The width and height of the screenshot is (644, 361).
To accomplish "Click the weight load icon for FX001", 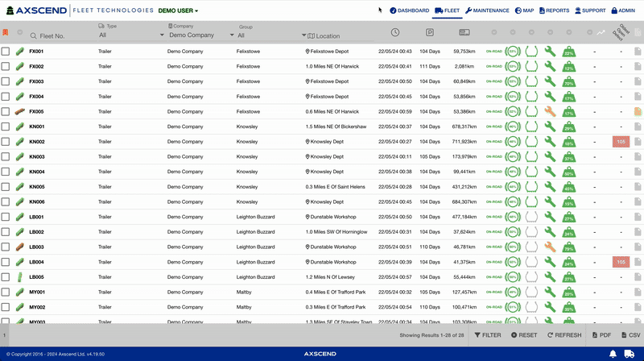I will click(x=568, y=51).
